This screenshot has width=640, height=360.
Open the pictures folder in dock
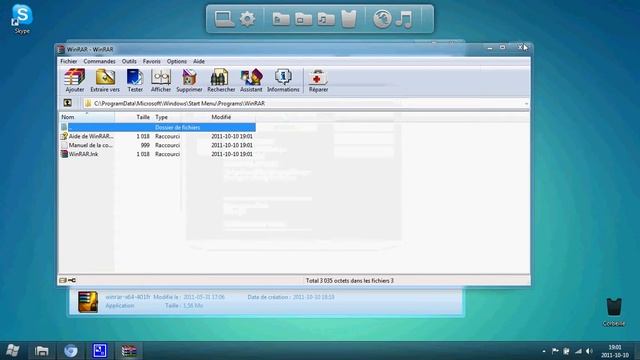[x=304, y=19]
